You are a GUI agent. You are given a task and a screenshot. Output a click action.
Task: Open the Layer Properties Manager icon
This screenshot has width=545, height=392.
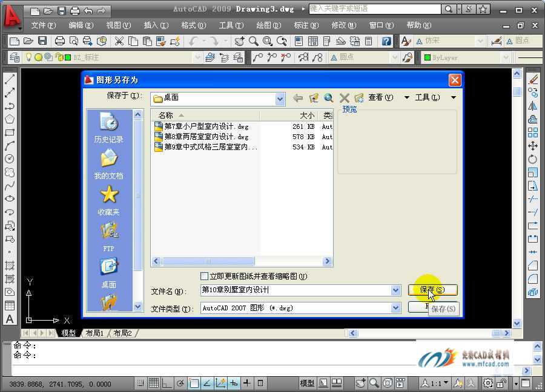pos(15,57)
